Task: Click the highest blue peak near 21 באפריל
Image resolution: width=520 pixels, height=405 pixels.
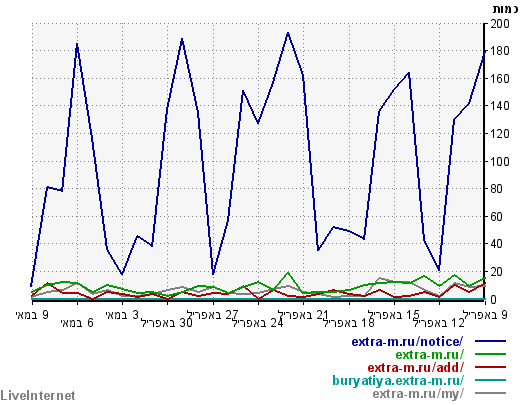Action: tap(288, 33)
